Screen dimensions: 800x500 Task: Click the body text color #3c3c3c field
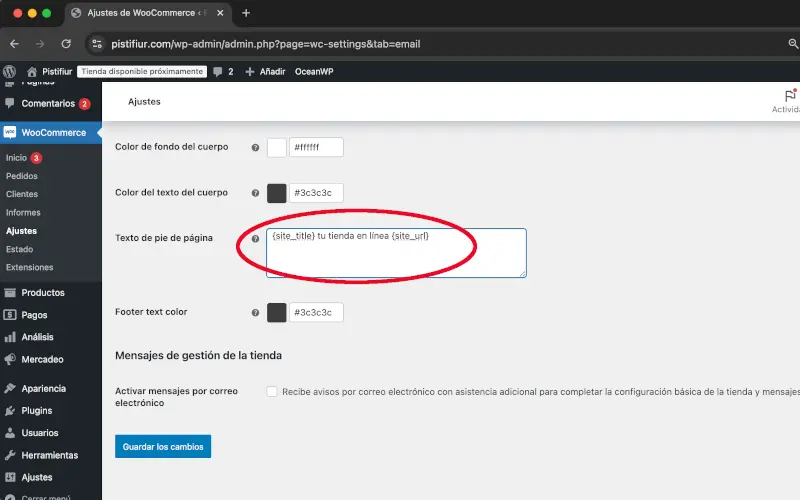point(316,193)
